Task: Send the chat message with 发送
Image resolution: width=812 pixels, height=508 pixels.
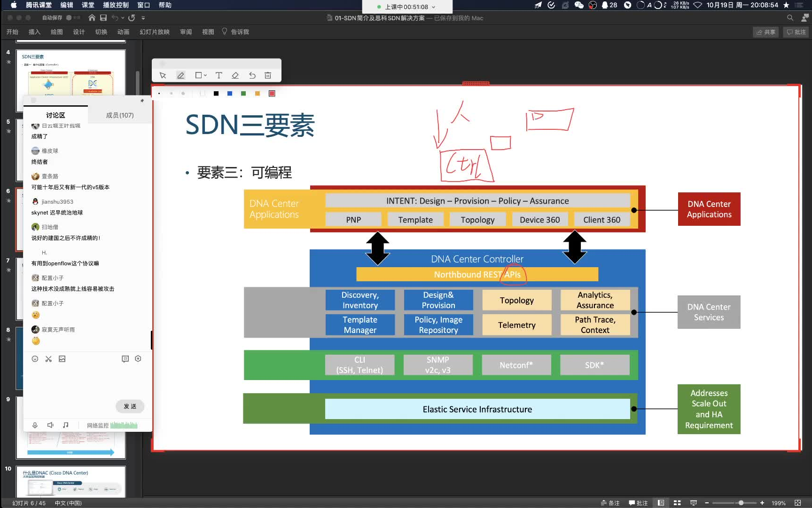Action: [x=130, y=406]
